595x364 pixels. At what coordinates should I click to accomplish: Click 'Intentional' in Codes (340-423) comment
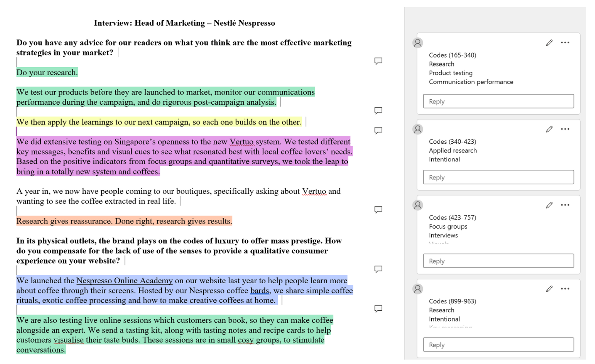[444, 159]
